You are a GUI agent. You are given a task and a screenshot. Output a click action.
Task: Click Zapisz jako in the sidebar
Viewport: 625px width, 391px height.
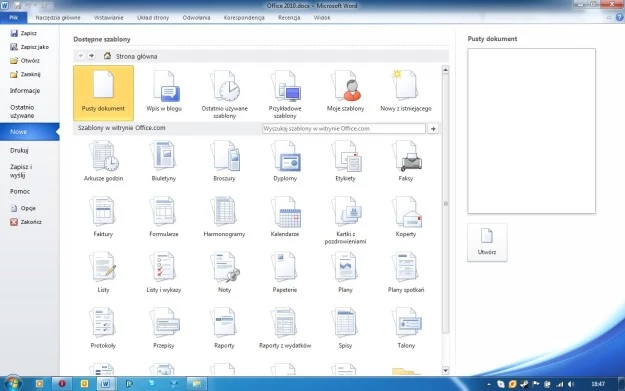[29, 47]
